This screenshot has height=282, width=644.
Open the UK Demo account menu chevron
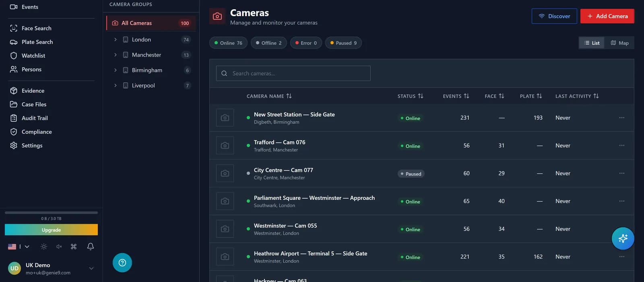coord(91,268)
